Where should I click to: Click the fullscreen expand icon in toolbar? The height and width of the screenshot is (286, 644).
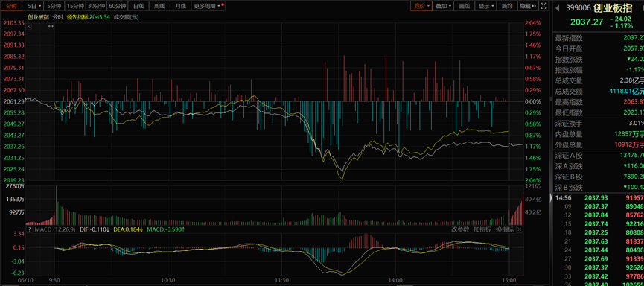coord(543,6)
